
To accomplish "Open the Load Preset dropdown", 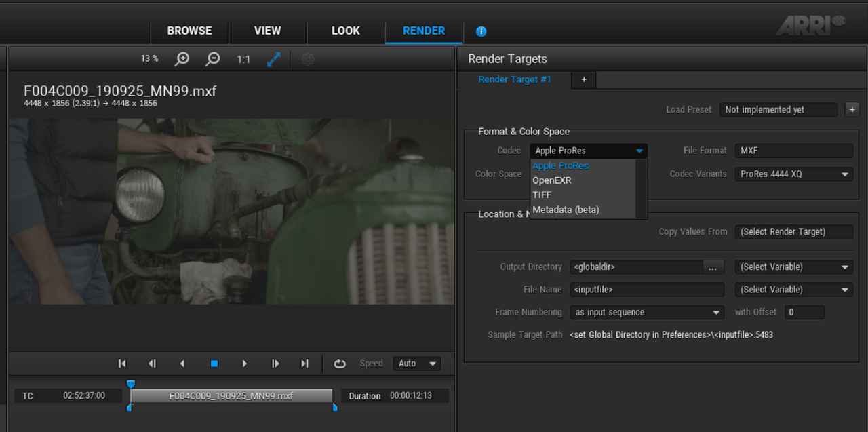I will pyautogui.click(x=779, y=109).
